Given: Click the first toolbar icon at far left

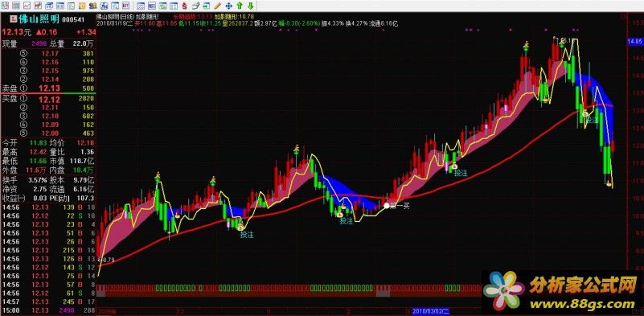Looking at the screenshot, I should [5, 6].
